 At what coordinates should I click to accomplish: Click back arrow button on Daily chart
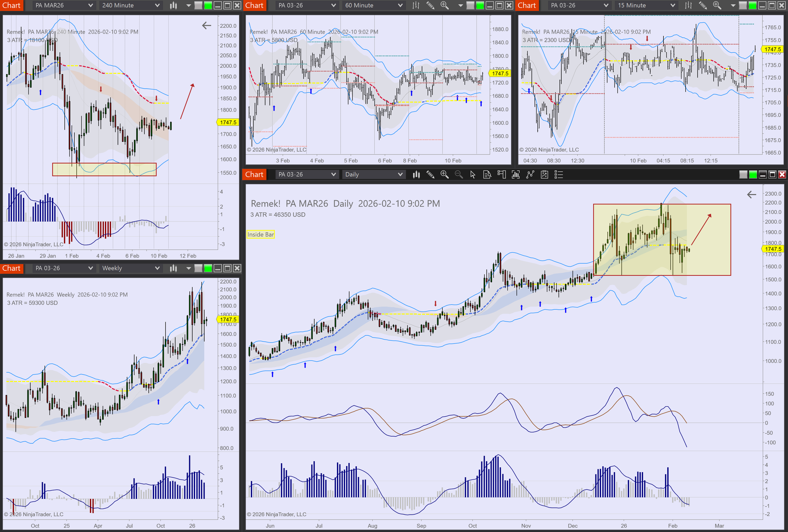click(751, 195)
